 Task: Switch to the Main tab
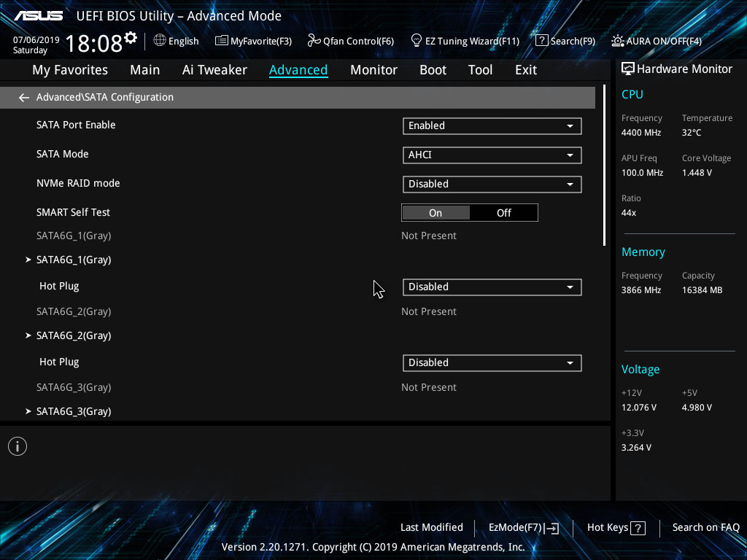pyautogui.click(x=145, y=70)
